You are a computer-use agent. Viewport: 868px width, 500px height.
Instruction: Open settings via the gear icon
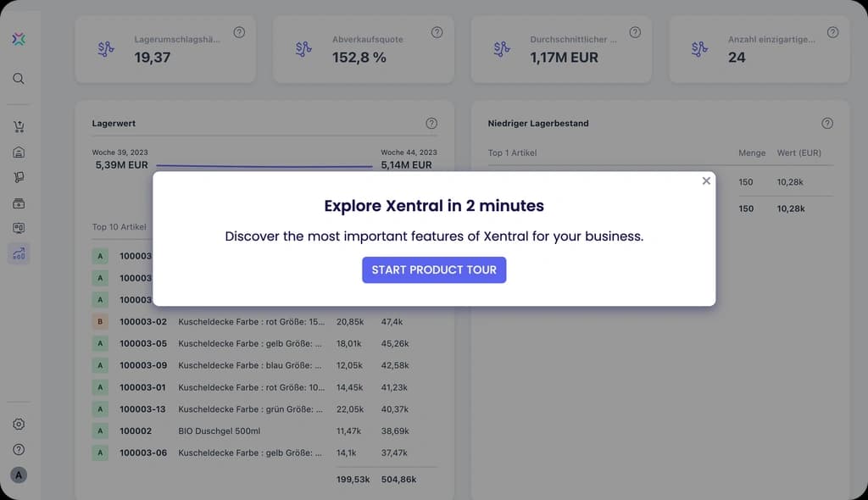19,424
